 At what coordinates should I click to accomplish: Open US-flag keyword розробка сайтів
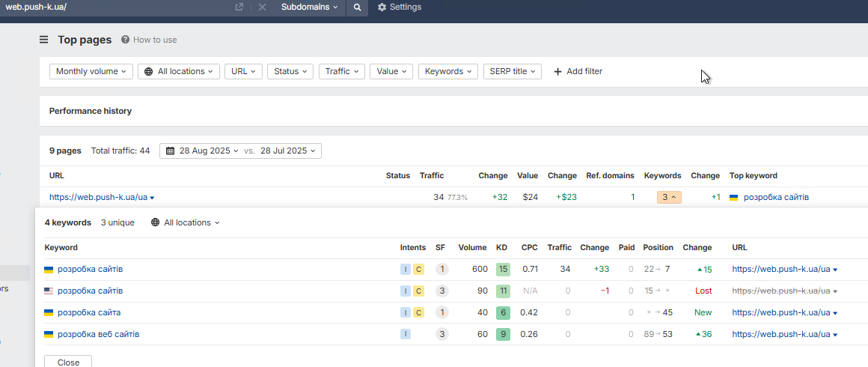91,291
